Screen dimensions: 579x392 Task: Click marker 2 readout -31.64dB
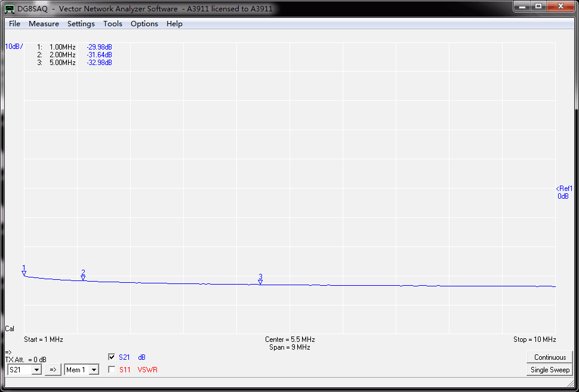[99, 55]
